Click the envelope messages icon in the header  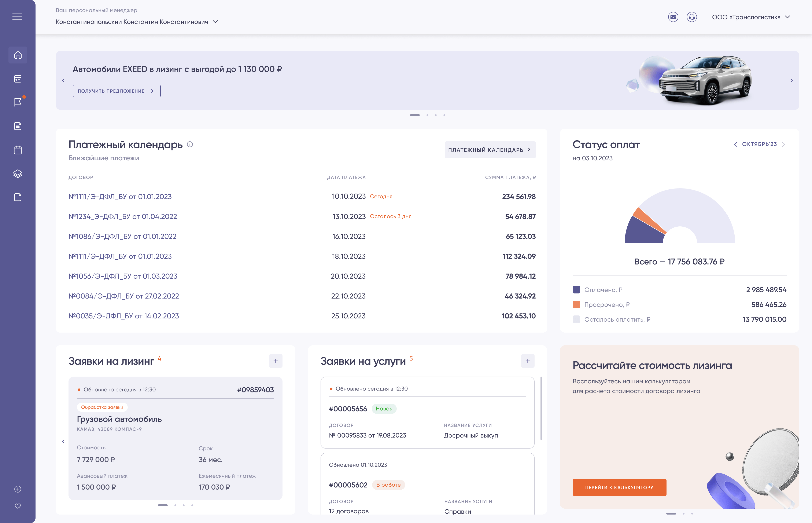(673, 17)
